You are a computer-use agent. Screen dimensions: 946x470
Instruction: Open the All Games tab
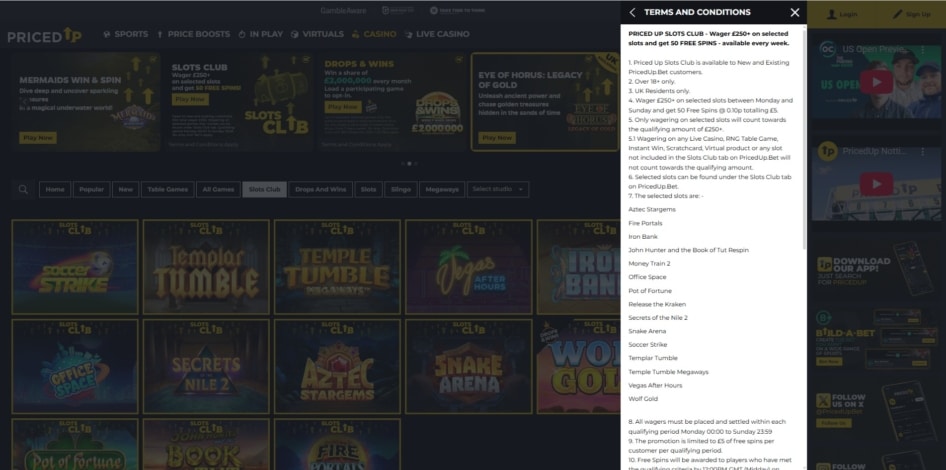point(218,189)
